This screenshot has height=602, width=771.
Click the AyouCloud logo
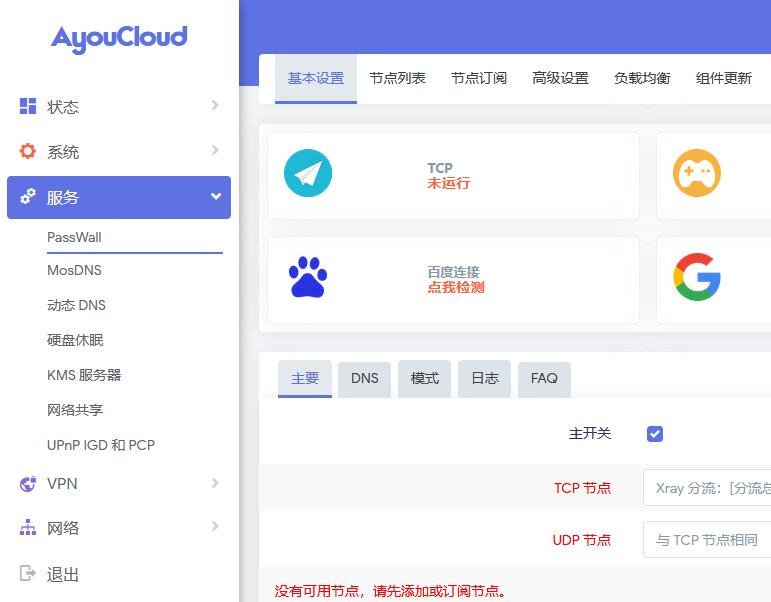[119, 39]
